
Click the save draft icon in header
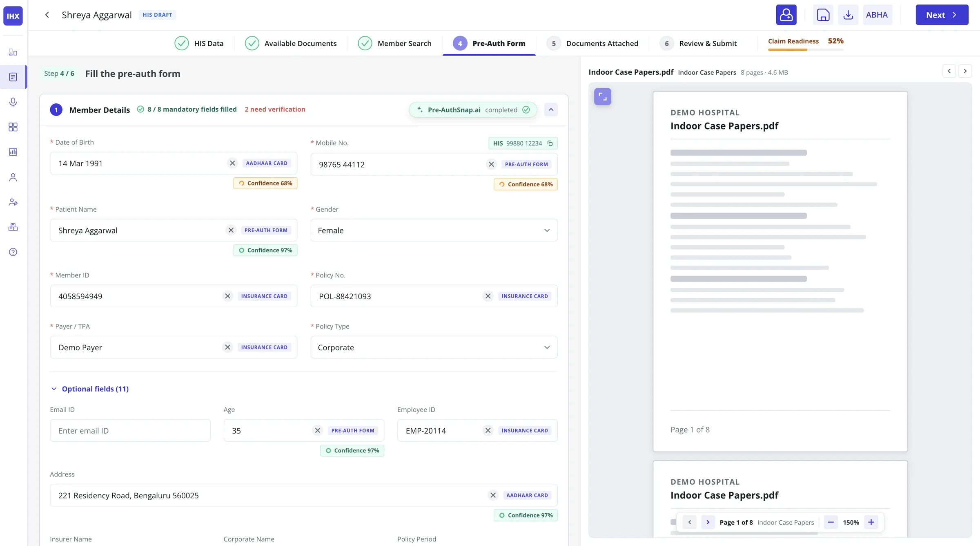click(x=823, y=15)
